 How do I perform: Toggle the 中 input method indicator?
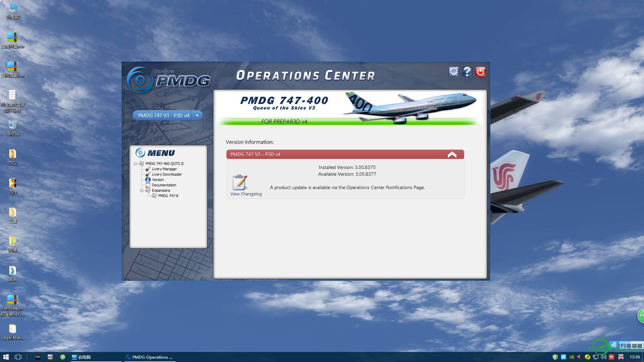click(611, 357)
